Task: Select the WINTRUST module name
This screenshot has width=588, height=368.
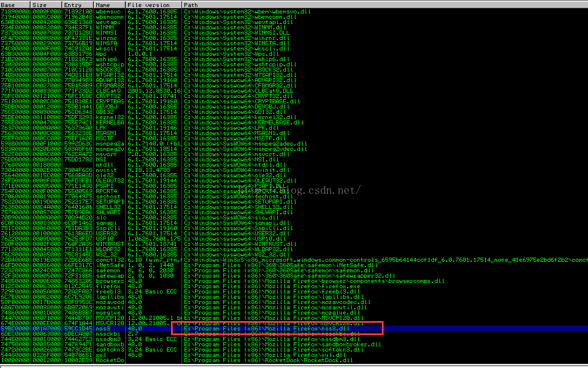Action: pyautogui.click(x=110, y=244)
